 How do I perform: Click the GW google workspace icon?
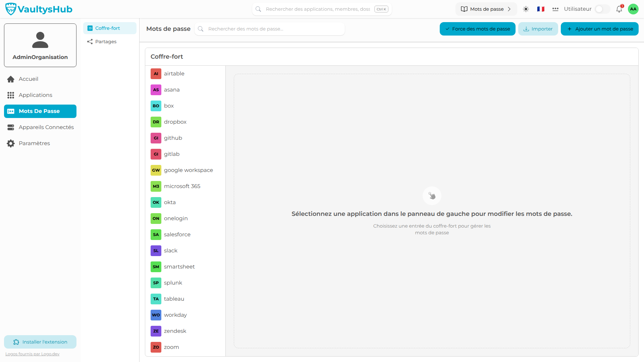156,170
